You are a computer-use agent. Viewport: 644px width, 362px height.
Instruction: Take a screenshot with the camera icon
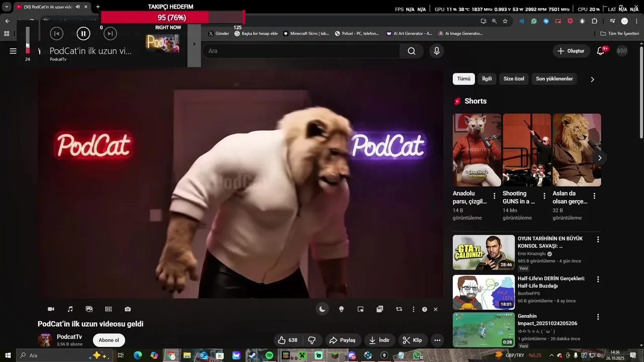point(128,309)
